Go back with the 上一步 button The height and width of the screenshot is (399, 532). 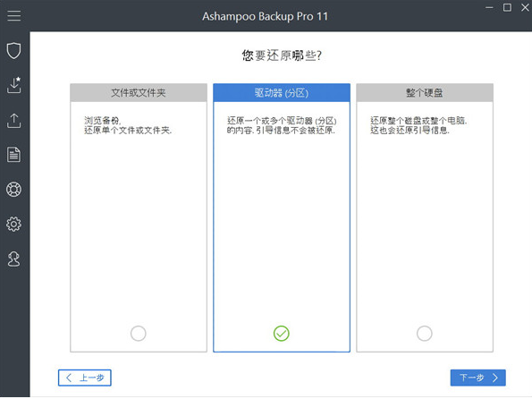pos(84,378)
